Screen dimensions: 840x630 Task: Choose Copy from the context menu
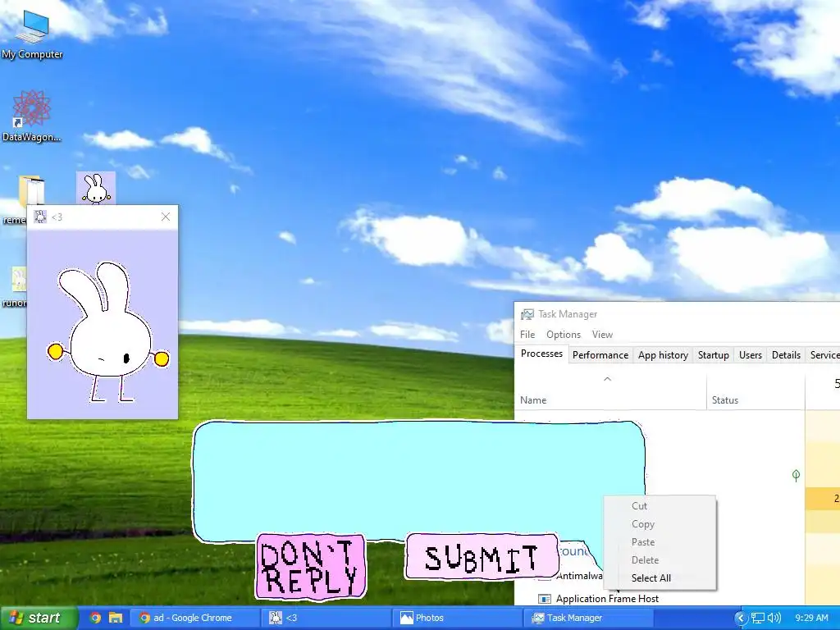643,524
